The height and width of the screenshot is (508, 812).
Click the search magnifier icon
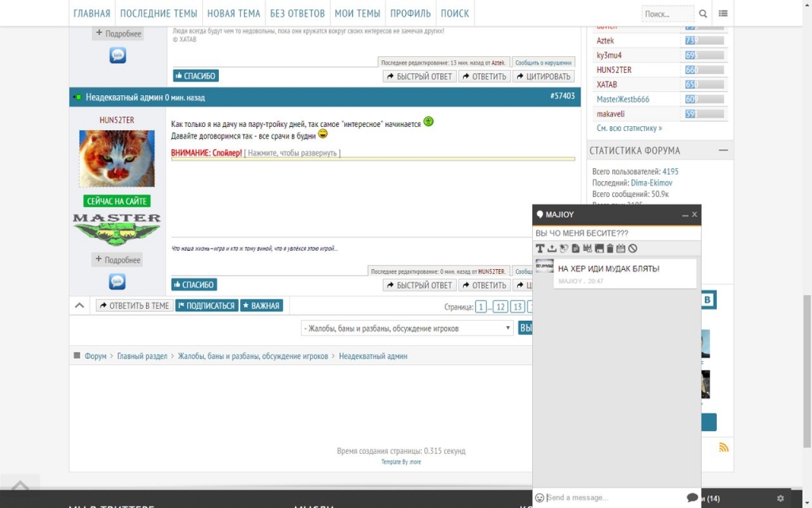pos(703,13)
